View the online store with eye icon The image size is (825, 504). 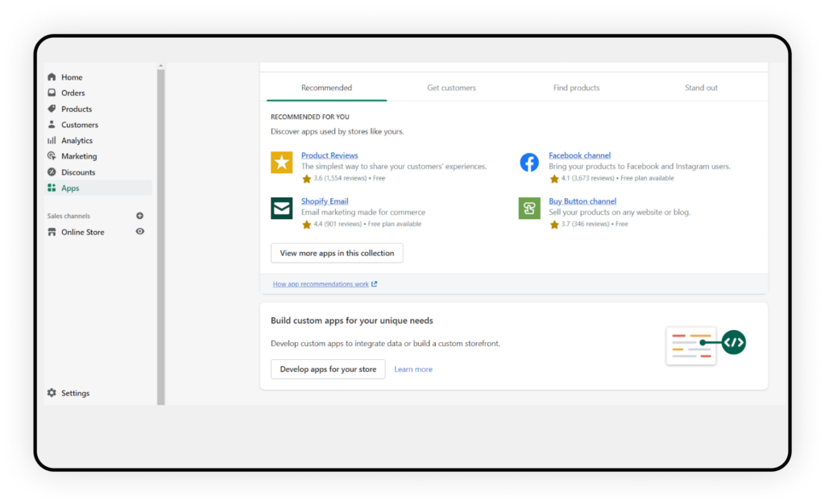pyautogui.click(x=140, y=231)
